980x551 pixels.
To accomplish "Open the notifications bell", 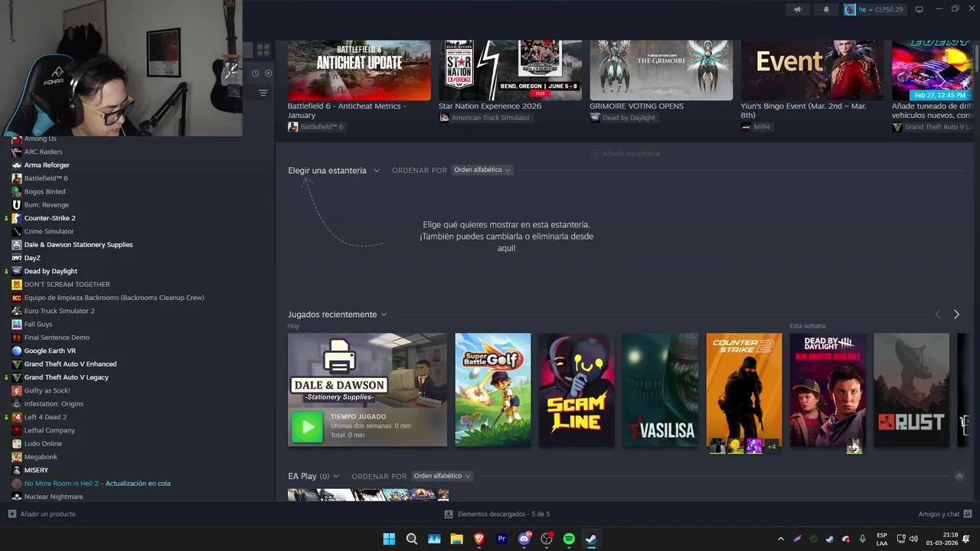I will click(826, 9).
